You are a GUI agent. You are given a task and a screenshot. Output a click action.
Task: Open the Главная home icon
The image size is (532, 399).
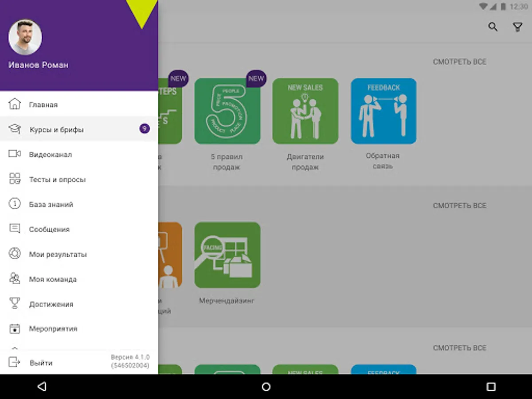click(x=15, y=105)
